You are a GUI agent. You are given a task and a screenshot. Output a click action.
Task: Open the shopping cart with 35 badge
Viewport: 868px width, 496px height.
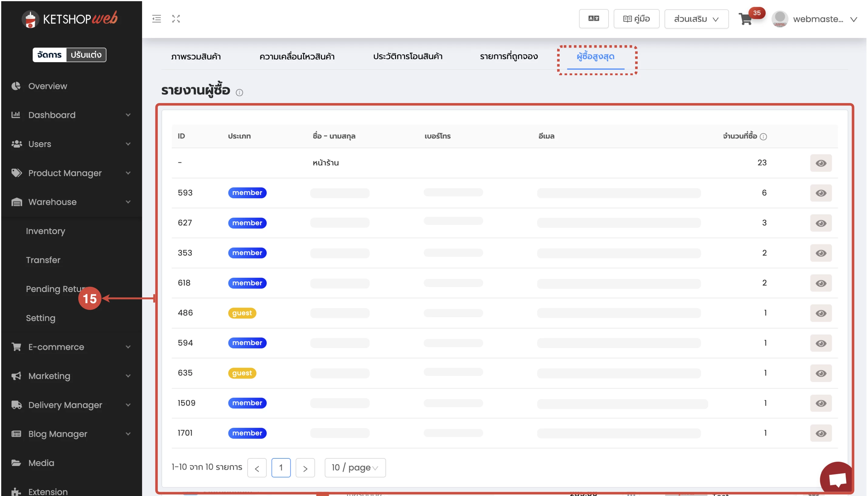(x=746, y=19)
